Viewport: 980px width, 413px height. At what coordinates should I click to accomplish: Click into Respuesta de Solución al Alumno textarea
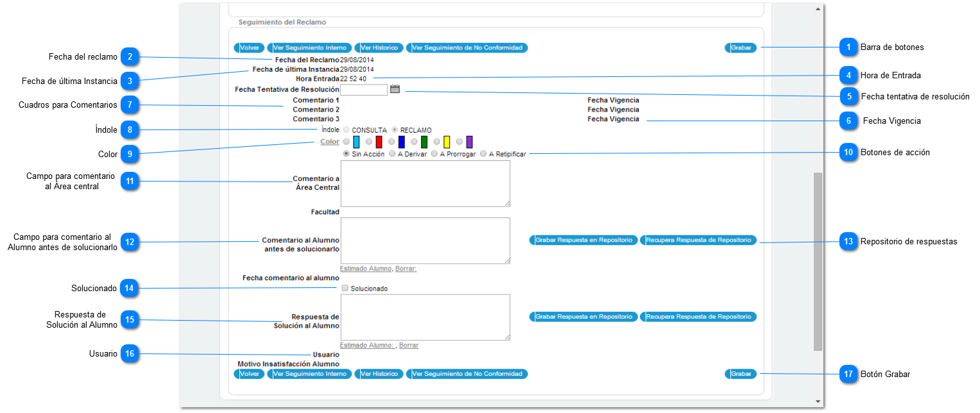pos(425,317)
